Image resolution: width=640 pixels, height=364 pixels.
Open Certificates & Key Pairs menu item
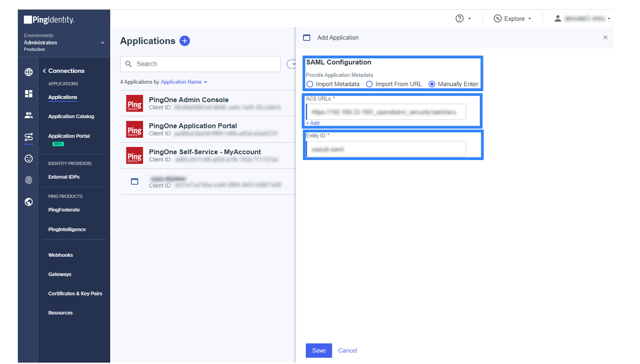[x=75, y=293]
